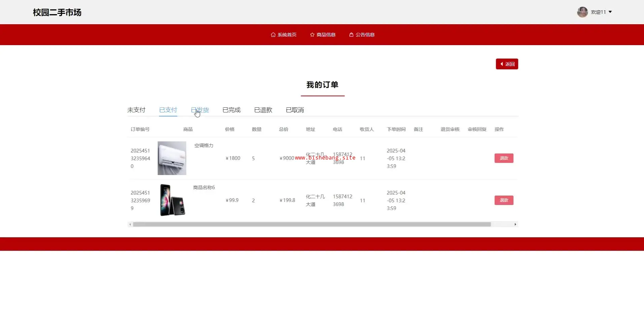This screenshot has height=309, width=644.
Task: Click the 我的订单 page heading
Action: point(322,85)
